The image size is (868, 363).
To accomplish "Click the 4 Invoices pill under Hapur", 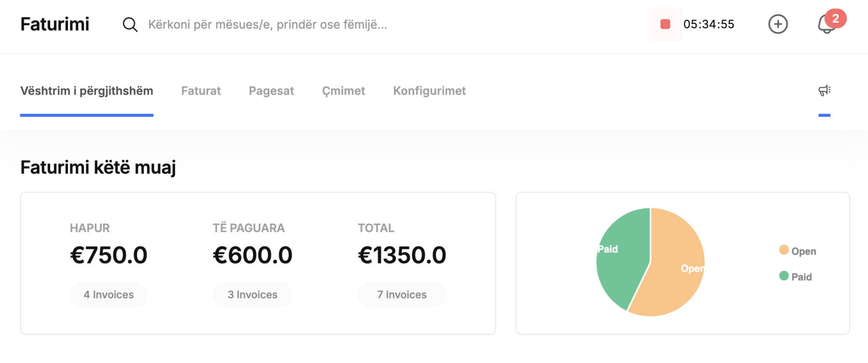I will (108, 294).
